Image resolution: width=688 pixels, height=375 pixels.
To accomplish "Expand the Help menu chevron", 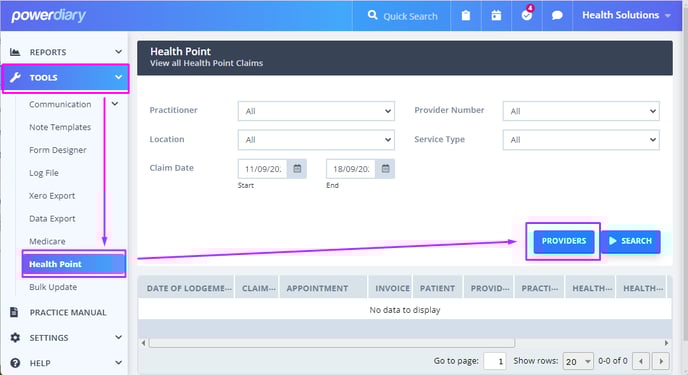I will pyautogui.click(x=118, y=363).
